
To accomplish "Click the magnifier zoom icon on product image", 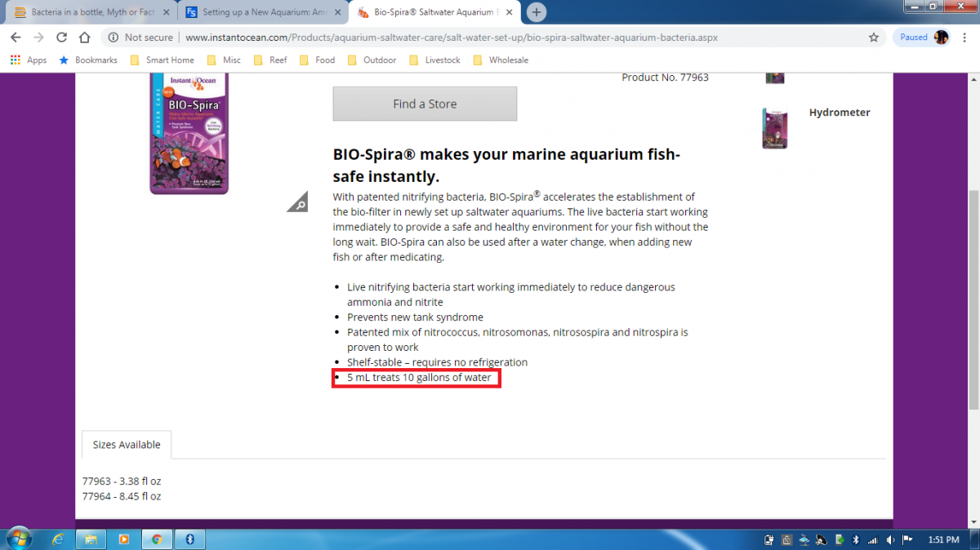I will (x=297, y=202).
